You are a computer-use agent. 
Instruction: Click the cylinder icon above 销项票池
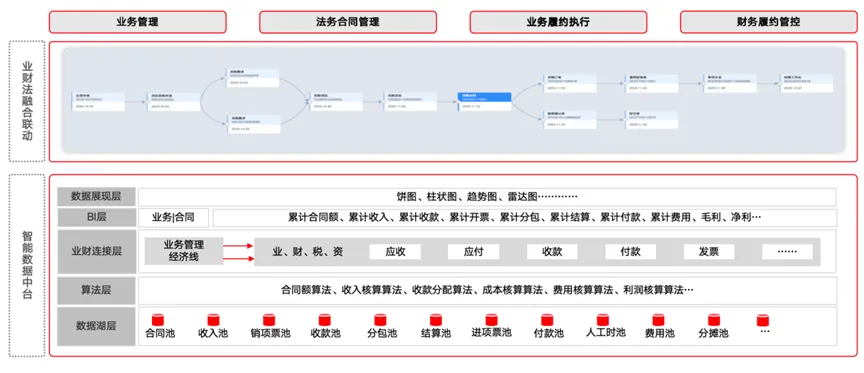269,320
